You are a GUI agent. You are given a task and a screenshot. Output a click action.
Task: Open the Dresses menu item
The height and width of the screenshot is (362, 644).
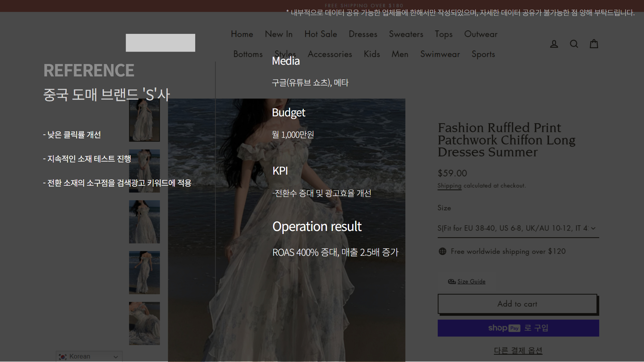(363, 34)
